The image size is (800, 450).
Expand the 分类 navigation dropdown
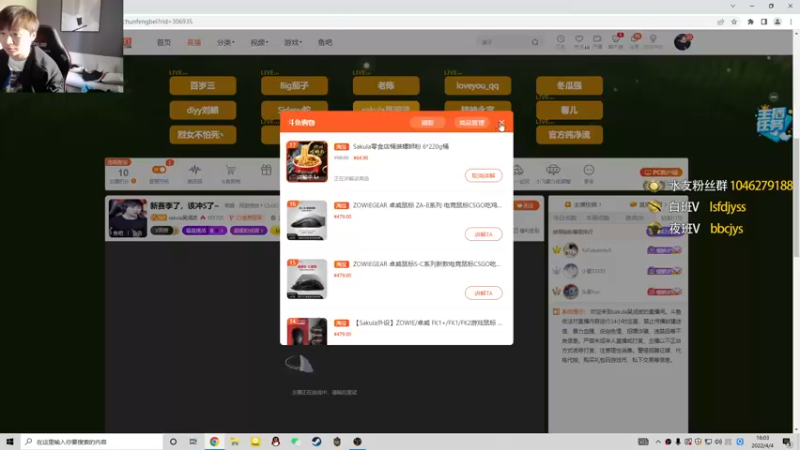(x=226, y=42)
